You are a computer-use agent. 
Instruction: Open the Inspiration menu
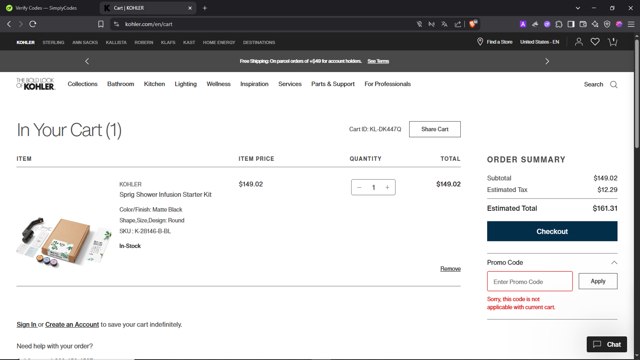(x=254, y=84)
